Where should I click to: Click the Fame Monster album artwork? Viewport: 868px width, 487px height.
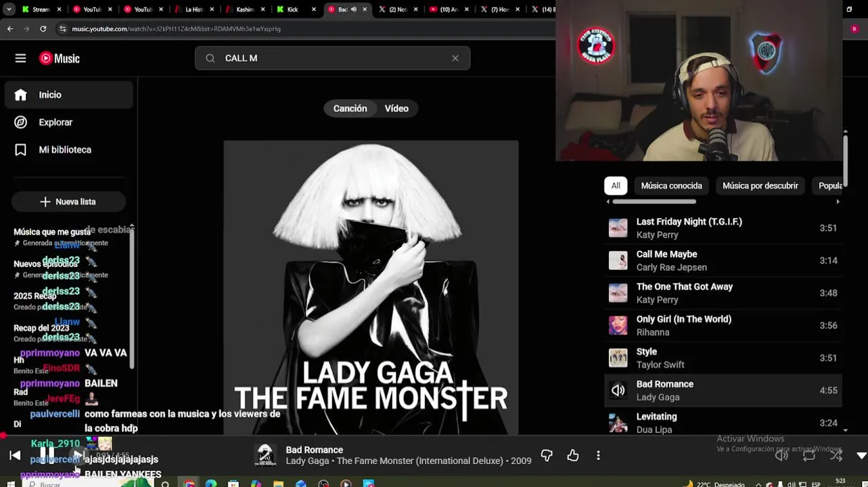tap(371, 287)
